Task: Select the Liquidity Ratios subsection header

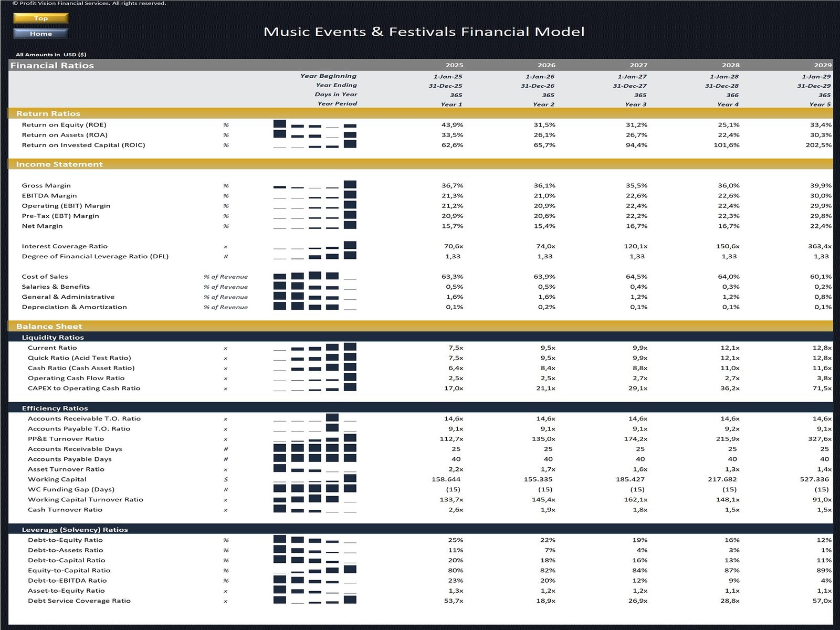Action: [52, 337]
